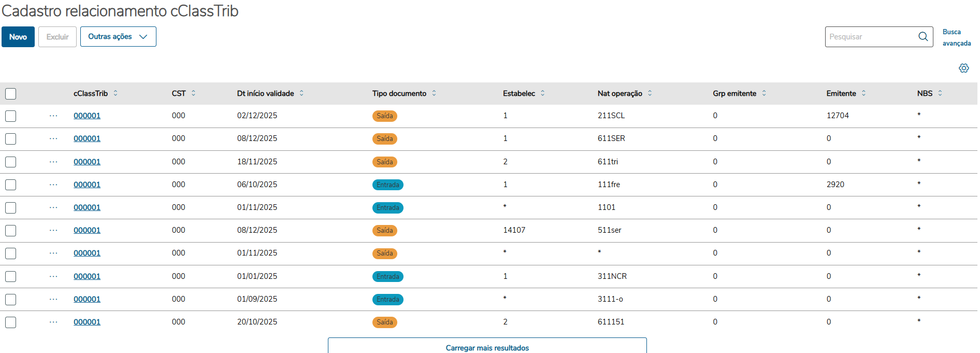Open table settings gear icon

tap(963, 68)
